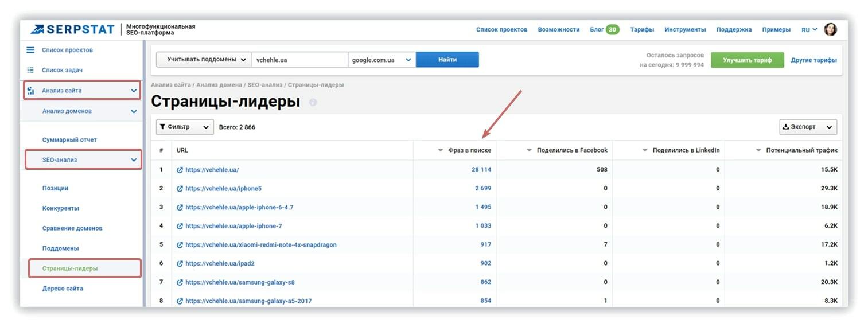868x327 pixels.
Task: Open external link icon for https://vchehle.ua/
Action: click(x=180, y=170)
